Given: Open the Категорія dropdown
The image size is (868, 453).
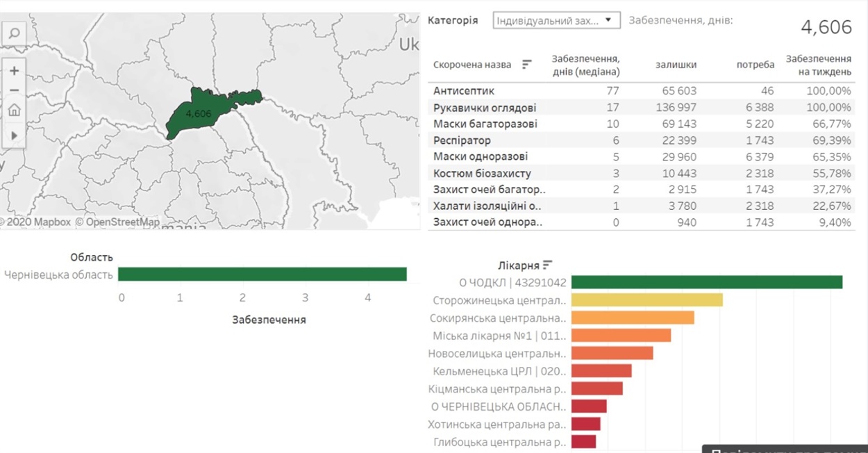Looking at the screenshot, I should pyautogui.click(x=556, y=21).
